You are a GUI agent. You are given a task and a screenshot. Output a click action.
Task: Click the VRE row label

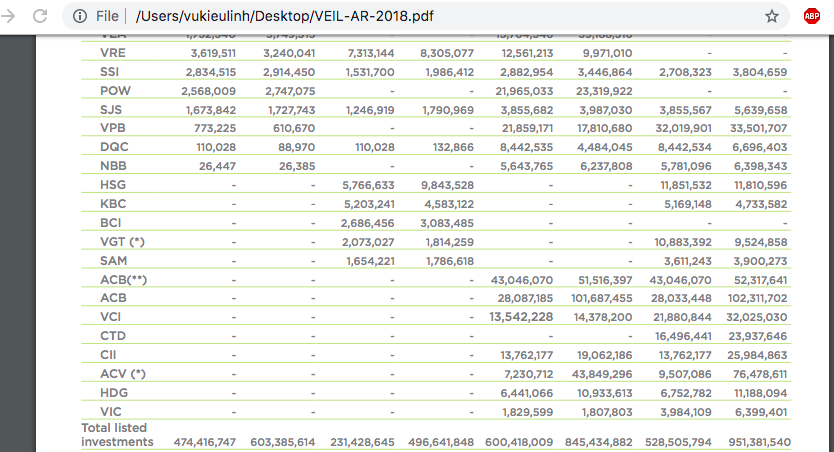click(x=113, y=53)
